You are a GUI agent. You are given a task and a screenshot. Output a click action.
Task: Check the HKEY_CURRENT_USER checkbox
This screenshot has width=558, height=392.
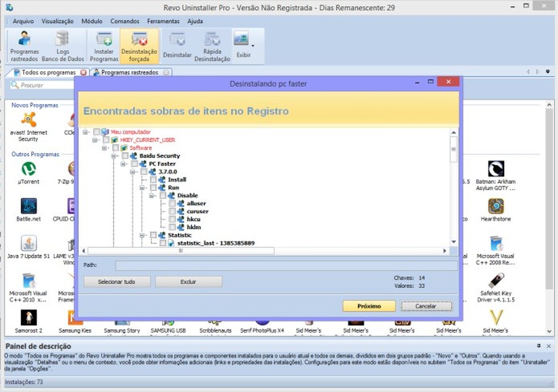pyautogui.click(x=106, y=140)
